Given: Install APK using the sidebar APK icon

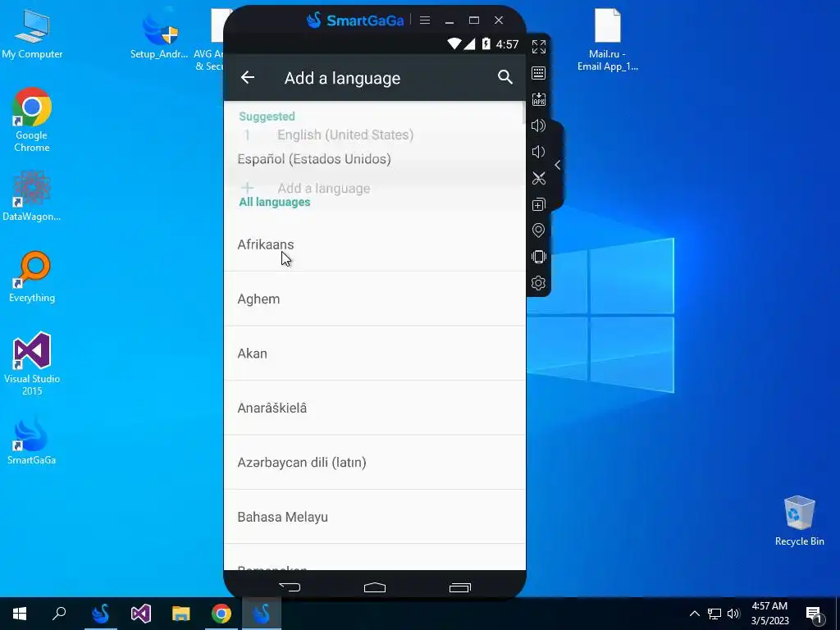Looking at the screenshot, I should click(x=538, y=99).
